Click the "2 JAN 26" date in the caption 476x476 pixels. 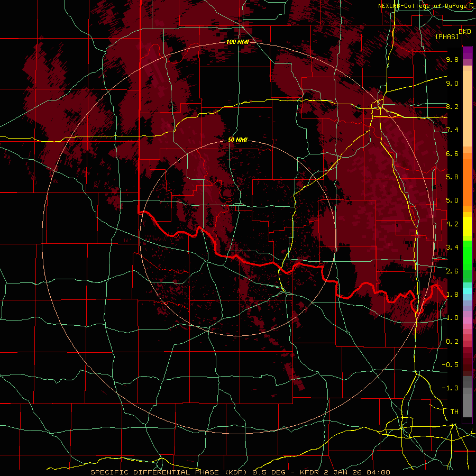coord(342,472)
